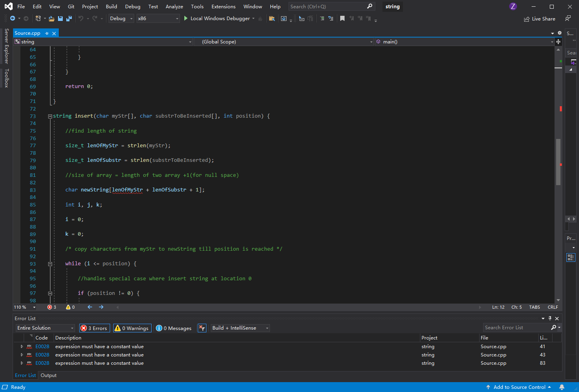
Task: Clear all Error List filters icon
Action: pos(202,328)
